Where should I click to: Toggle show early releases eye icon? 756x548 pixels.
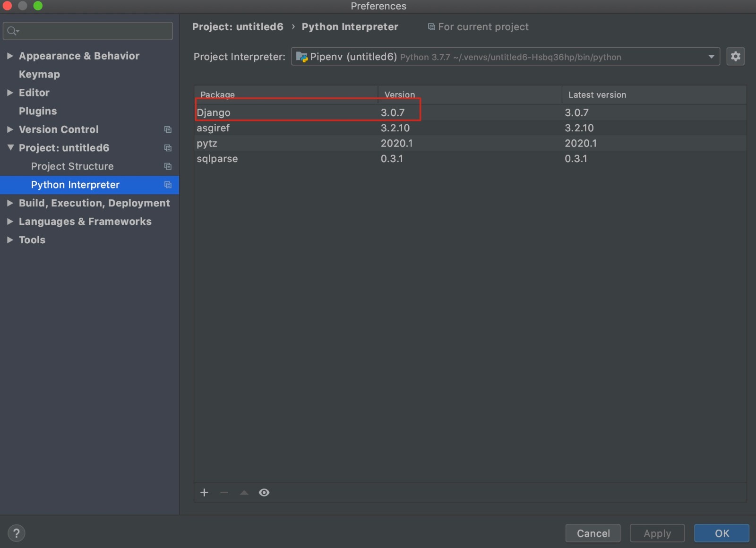(264, 493)
